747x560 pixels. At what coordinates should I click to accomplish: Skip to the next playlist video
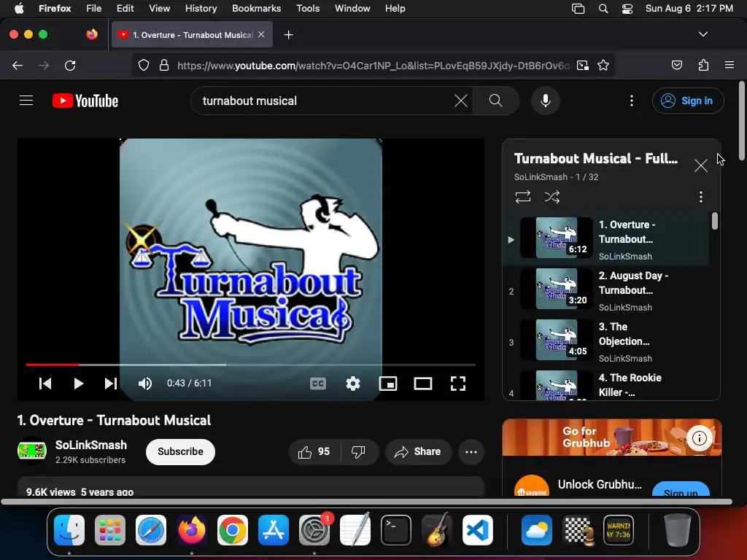tap(111, 384)
